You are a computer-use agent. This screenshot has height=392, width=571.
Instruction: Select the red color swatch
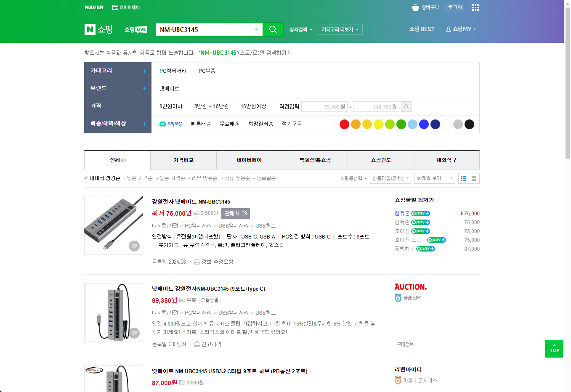coord(344,124)
